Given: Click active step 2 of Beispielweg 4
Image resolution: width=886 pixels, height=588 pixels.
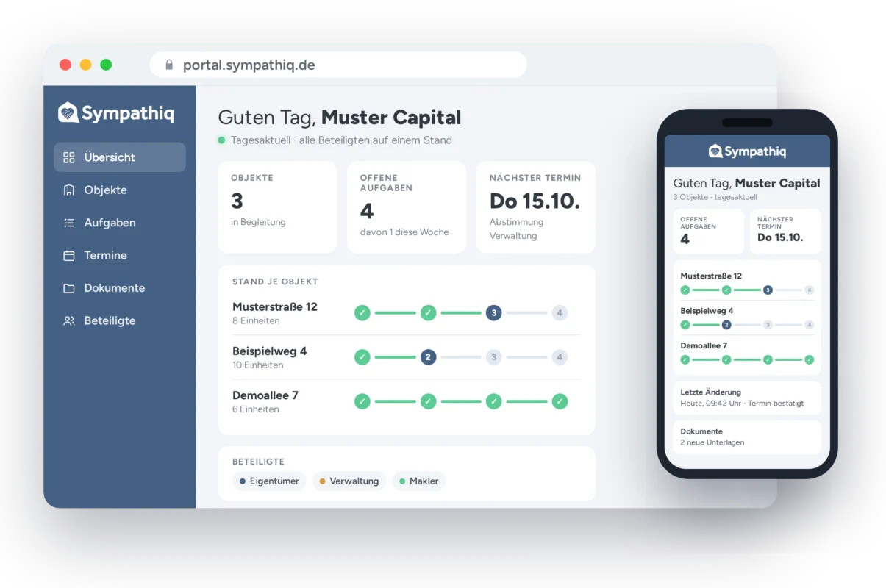Looking at the screenshot, I should coord(428,357).
